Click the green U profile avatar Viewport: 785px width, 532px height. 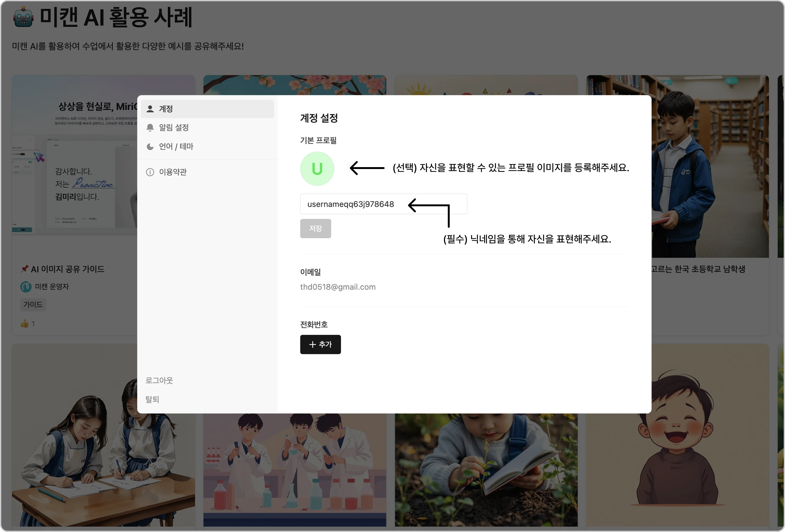coord(317,168)
